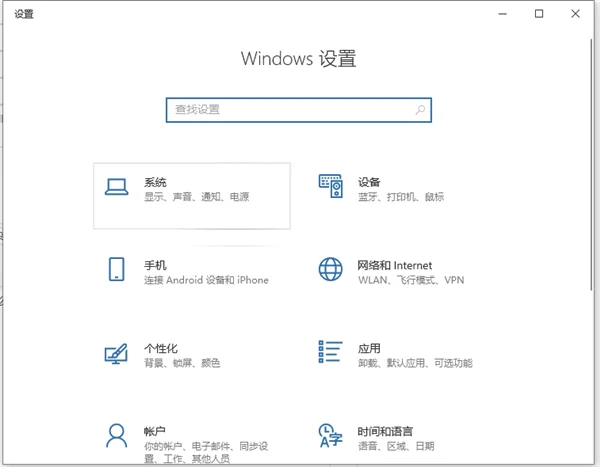Viewport: 600px width, 467px height.
Task: Click 背景、锁屏、颜色 description
Action: click(182, 363)
